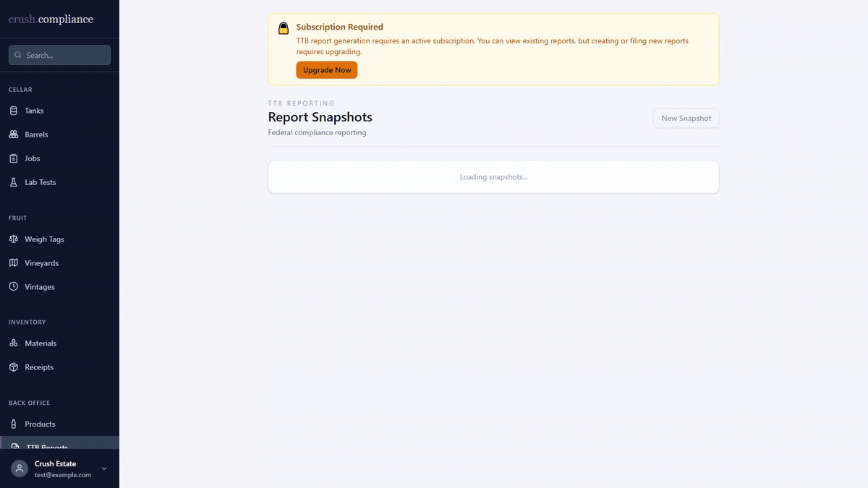Expand the account menu chevron
Viewport: 868px width, 488px height.
[x=104, y=468]
